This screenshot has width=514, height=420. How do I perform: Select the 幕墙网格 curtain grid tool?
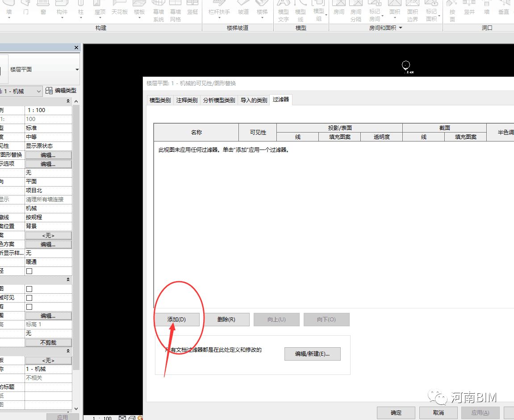coord(176,12)
